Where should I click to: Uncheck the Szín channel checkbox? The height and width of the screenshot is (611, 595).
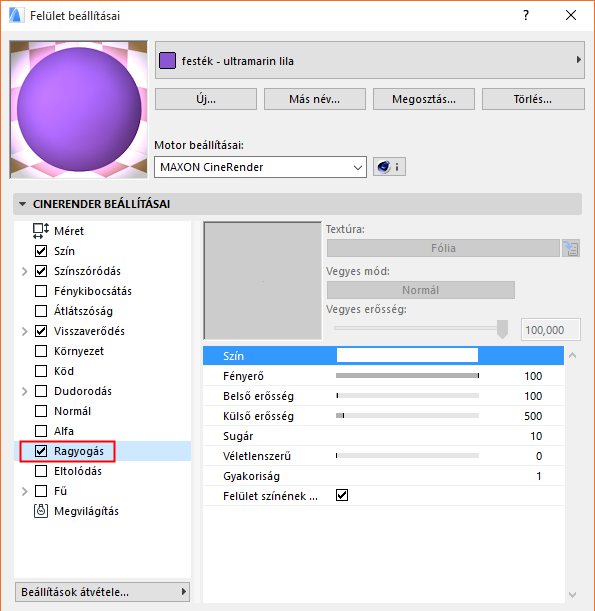coord(41,251)
